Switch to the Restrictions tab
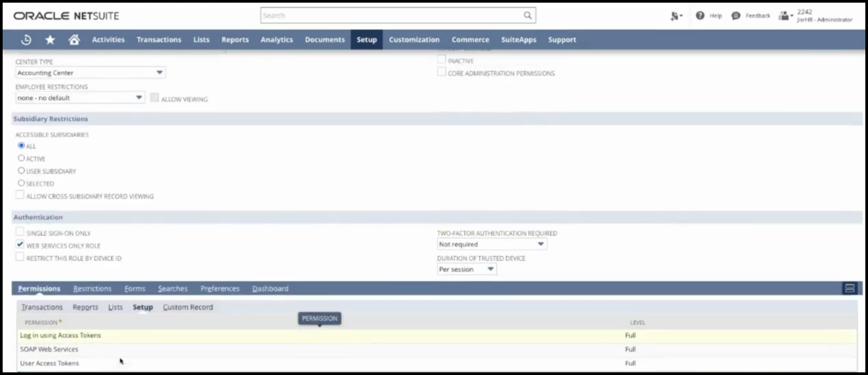The image size is (868, 375). 92,289
